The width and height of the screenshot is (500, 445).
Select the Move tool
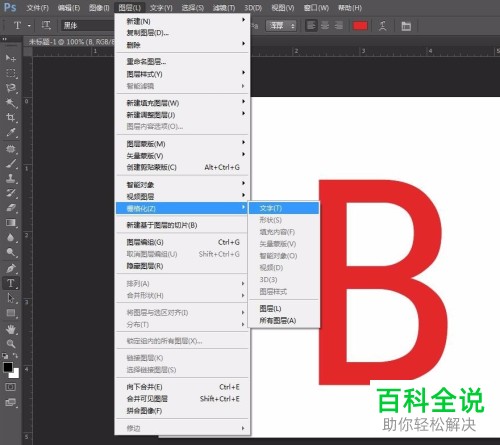[11, 58]
